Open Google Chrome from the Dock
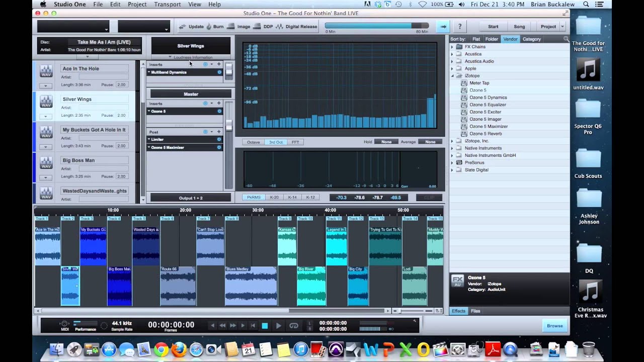644x362 pixels. pyautogui.click(x=161, y=349)
